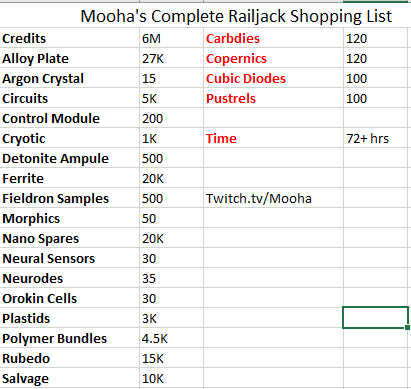
Task: Click the 6M credits value cell
Action: (171, 38)
